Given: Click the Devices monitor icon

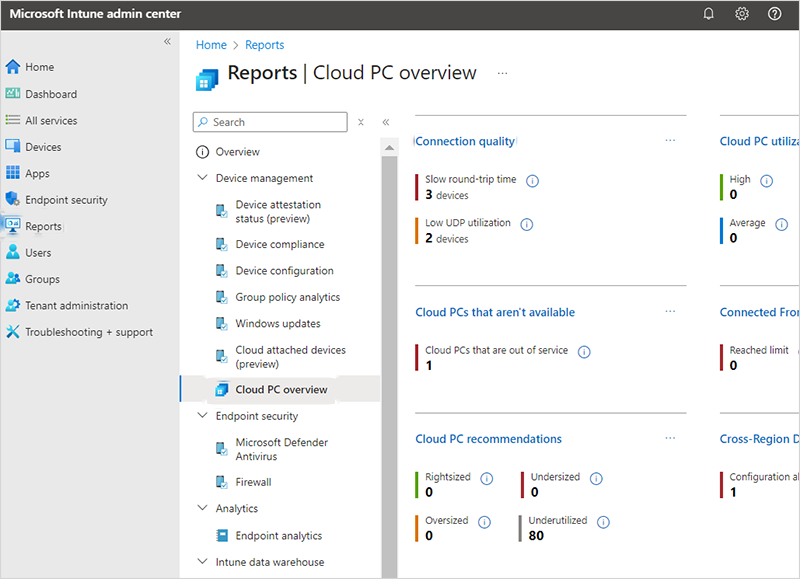Looking at the screenshot, I should click(13, 146).
